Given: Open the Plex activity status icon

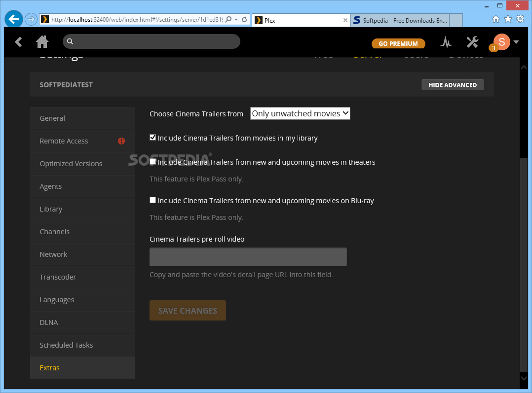Looking at the screenshot, I should pyautogui.click(x=446, y=42).
